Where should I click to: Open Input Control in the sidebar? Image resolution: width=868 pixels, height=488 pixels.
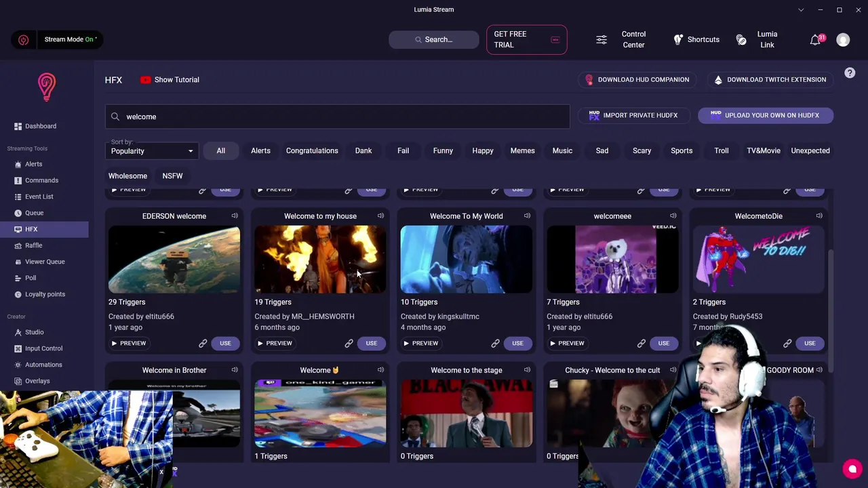tap(44, 348)
